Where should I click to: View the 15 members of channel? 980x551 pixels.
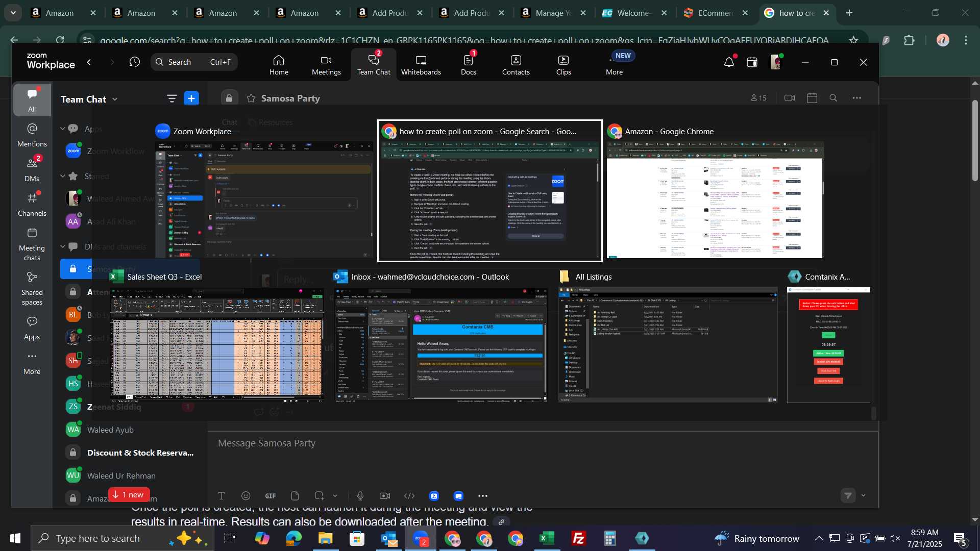pos(758,98)
